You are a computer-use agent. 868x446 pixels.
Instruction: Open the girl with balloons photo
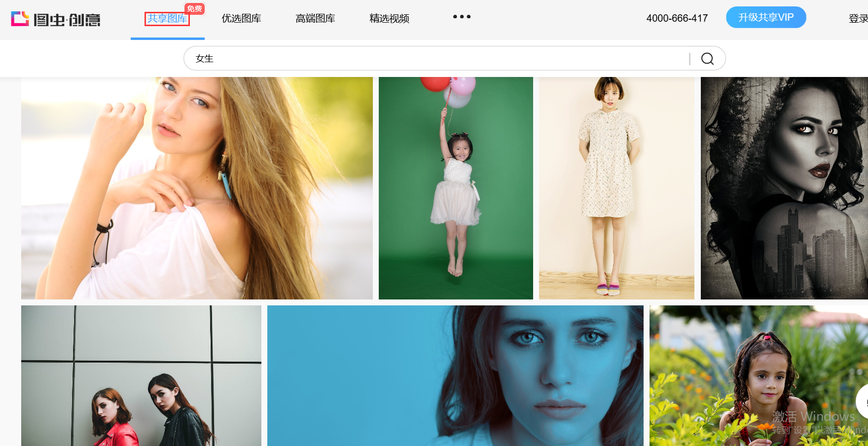click(x=456, y=188)
